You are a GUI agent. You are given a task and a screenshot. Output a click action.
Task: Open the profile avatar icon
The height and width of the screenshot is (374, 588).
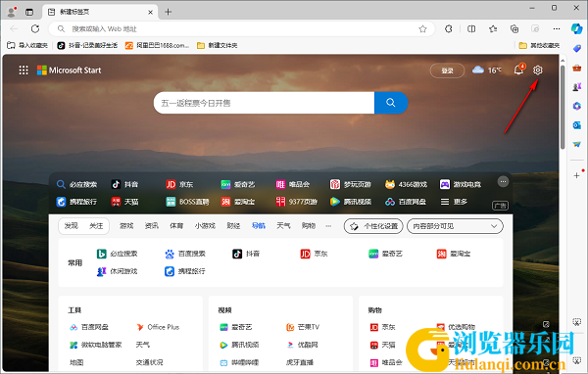(x=12, y=12)
